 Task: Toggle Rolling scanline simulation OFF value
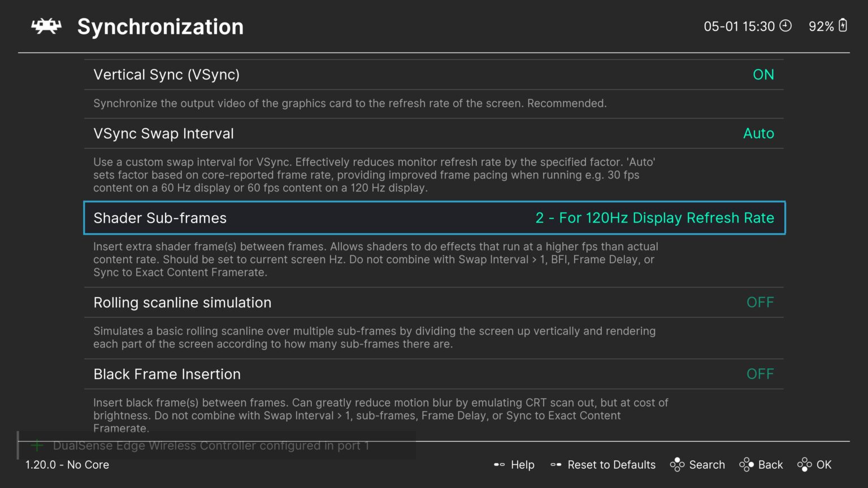(760, 303)
